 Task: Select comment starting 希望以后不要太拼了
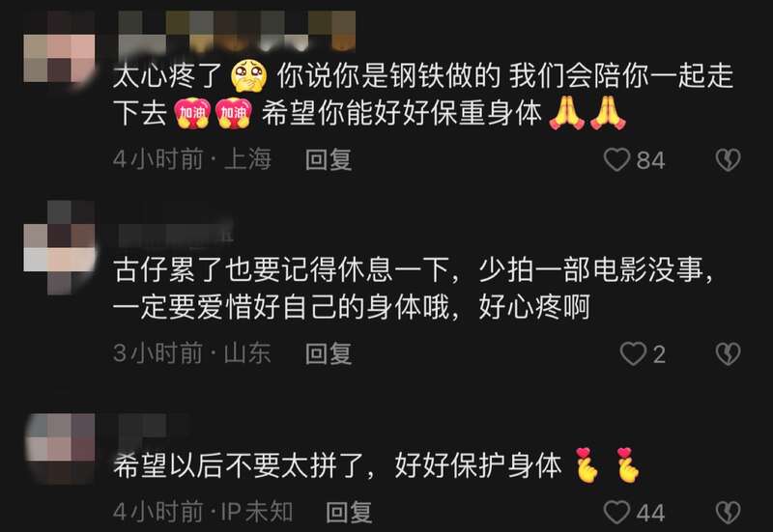pos(377,464)
